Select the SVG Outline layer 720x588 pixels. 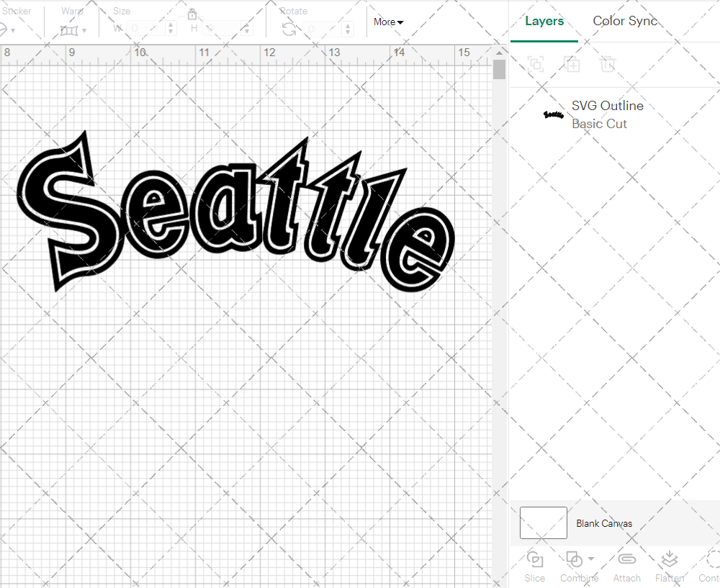[x=607, y=114]
